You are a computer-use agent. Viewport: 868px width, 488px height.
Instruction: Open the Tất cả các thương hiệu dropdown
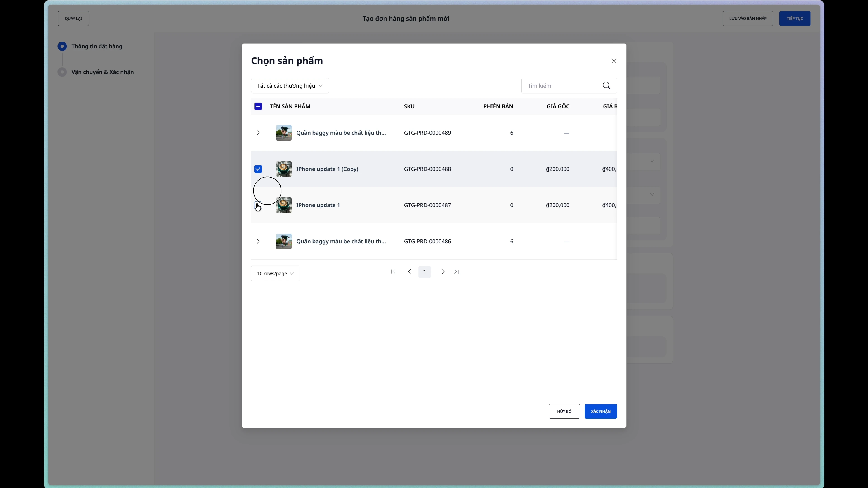click(289, 85)
